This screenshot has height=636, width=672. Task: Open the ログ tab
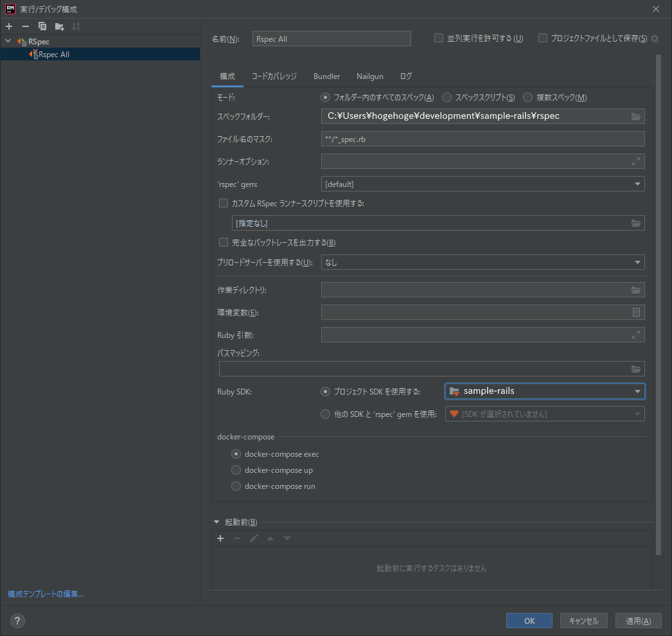[406, 76]
